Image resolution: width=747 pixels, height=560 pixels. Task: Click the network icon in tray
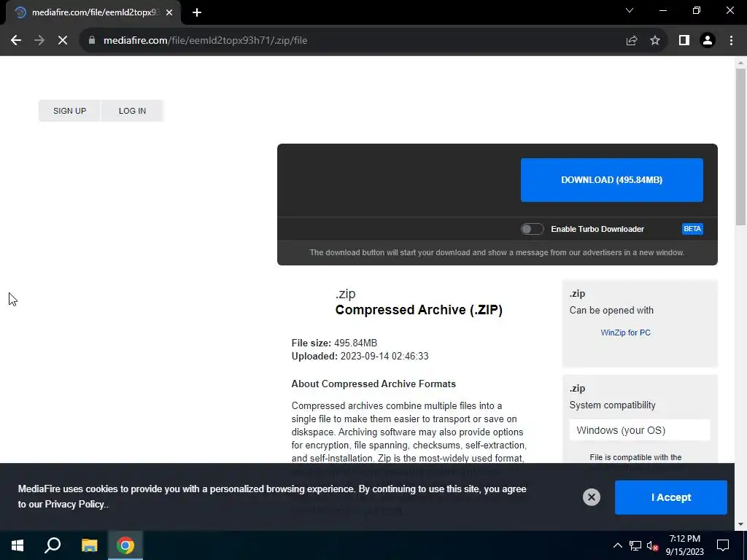pos(635,545)
